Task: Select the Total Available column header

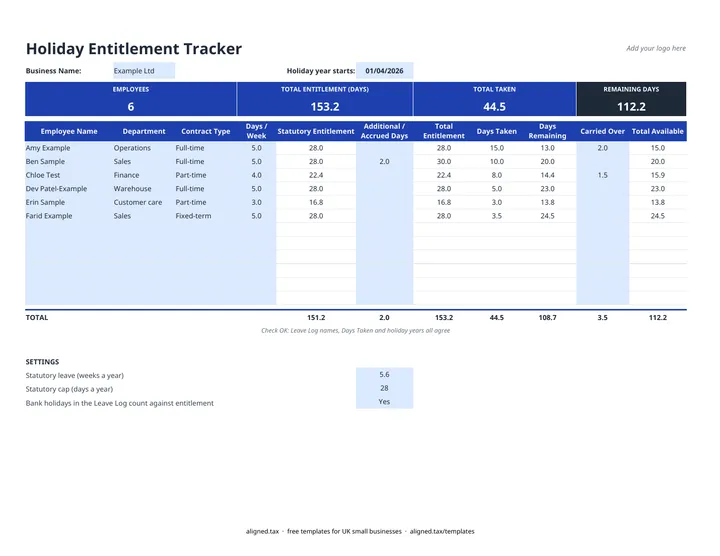Action: coord(658,131)
